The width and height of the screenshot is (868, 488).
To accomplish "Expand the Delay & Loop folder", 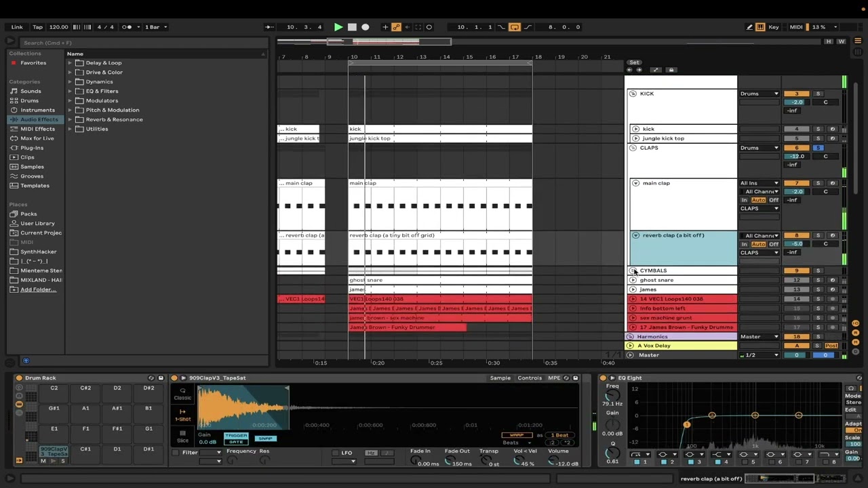I will tap(70, 63).
